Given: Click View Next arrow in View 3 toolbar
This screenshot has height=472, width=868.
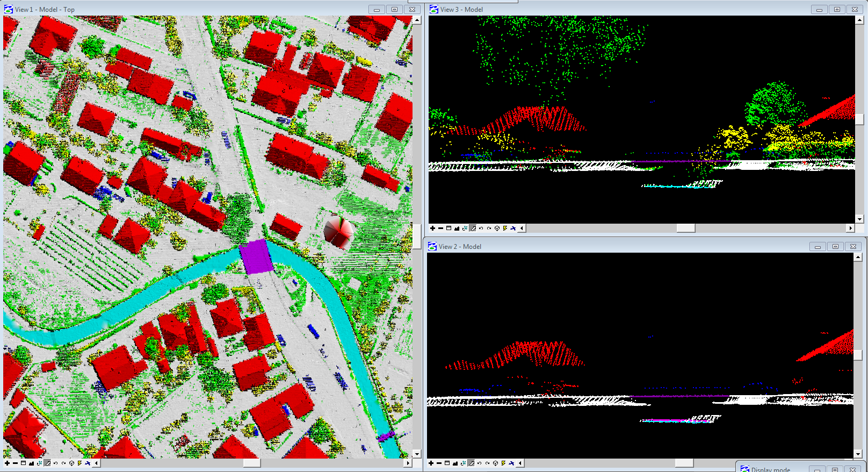Looking at the screenshot, I should point(489,228).
